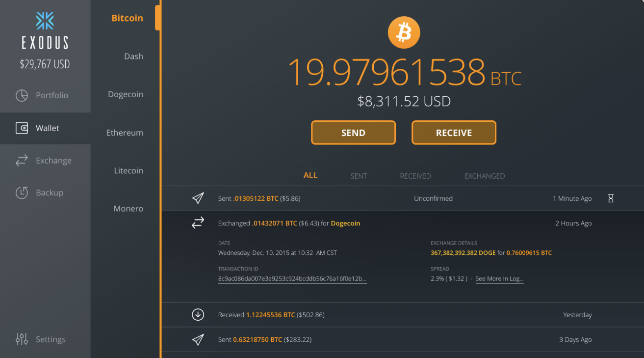Select Bitcoin in the asset list
Viewport: 644px width, 358px height.
point(127,18)
